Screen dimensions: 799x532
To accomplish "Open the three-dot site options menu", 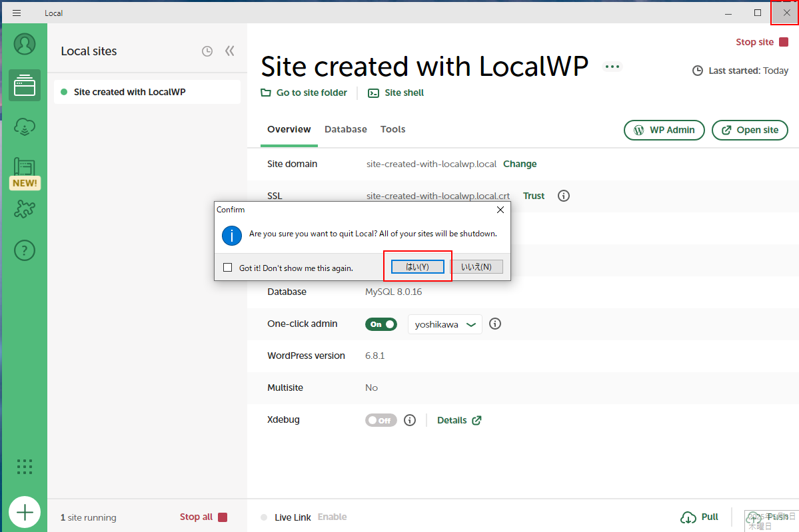I will pos(612,67).
